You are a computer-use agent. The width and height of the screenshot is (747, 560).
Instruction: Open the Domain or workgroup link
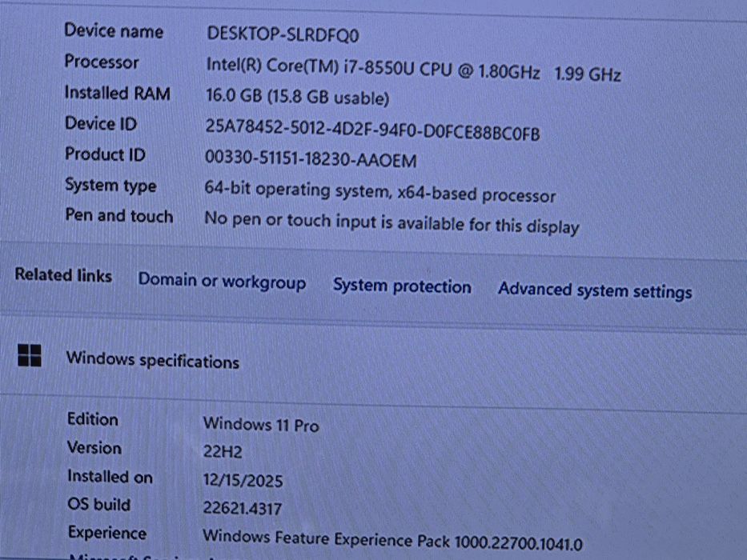[222, 282]
